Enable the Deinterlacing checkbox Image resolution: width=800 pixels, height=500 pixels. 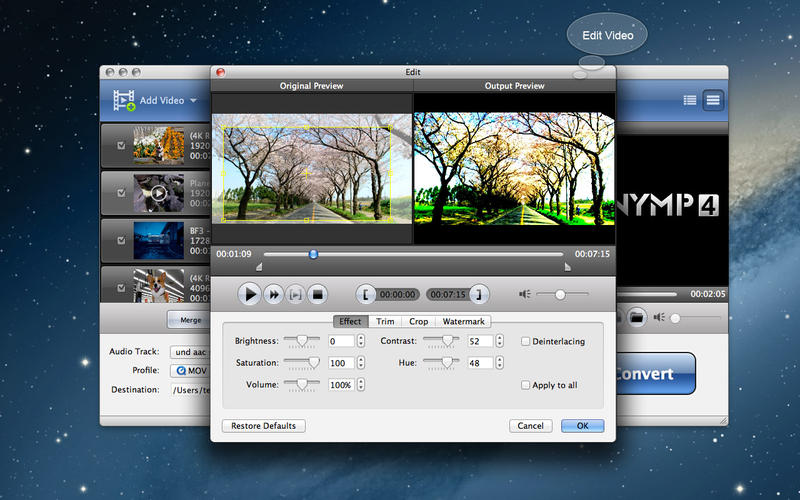pos(526,341)
